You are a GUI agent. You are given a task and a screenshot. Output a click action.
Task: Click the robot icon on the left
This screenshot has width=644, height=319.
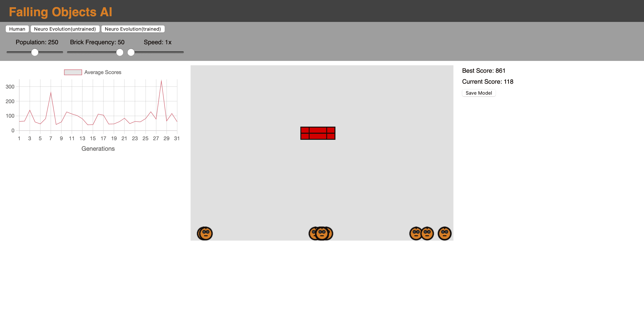pyautogui.click(x=205, y=233)
